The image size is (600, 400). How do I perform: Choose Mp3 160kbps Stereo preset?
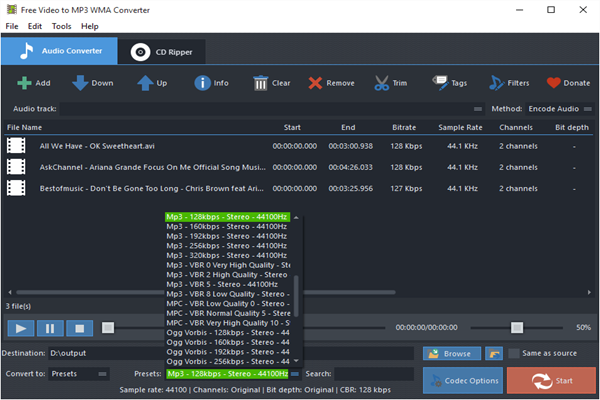[x=227, y=227]
